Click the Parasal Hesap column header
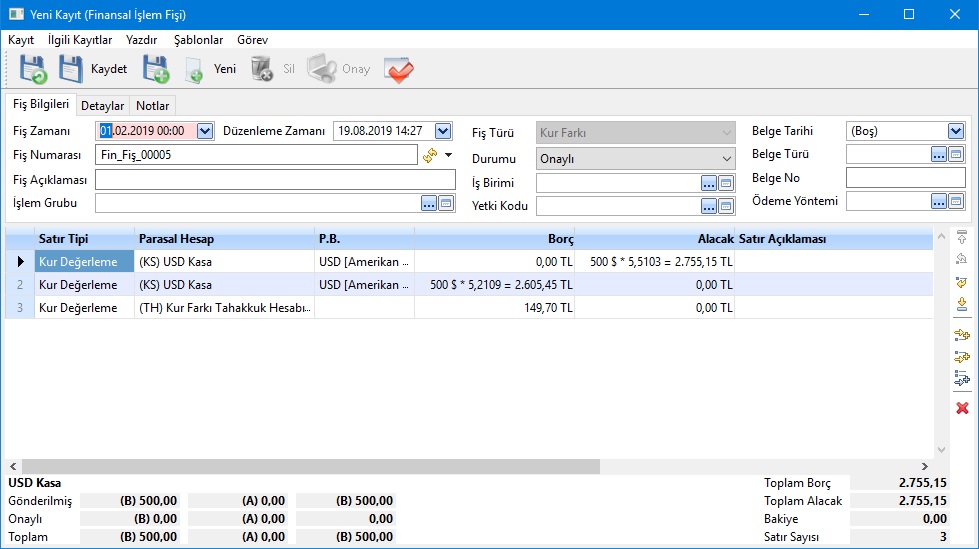 coord(225,239)
